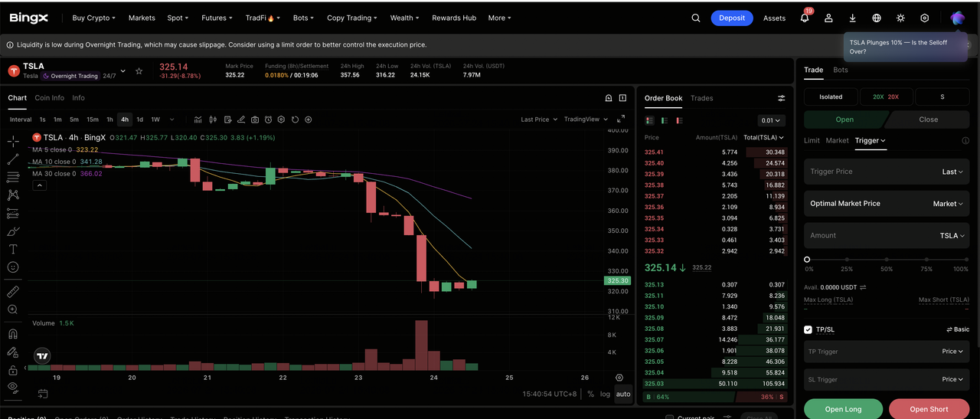This screenshot has width=980, height=419.
Task: Open Trigger order type dropdown
Action: pos(870,140)
